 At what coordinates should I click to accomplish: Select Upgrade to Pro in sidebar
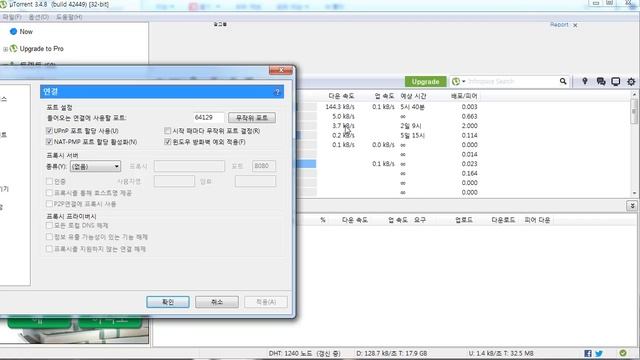pyautogui.click(x=42, y=49)
